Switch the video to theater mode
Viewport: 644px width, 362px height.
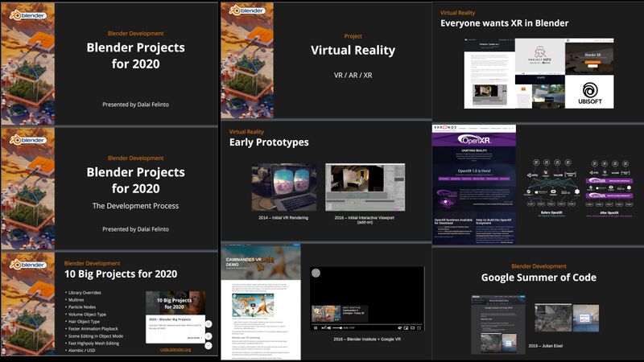(411, 328)
